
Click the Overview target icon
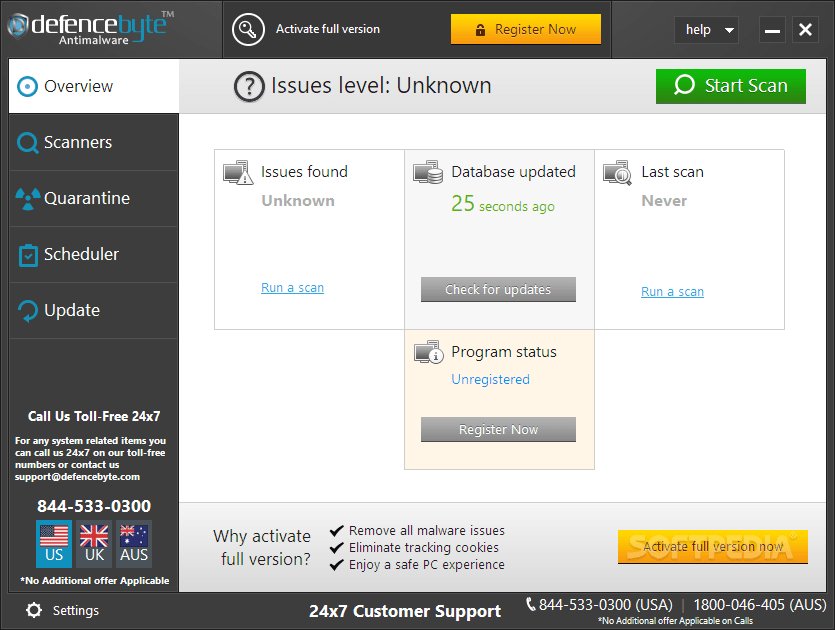pos(27,86)
